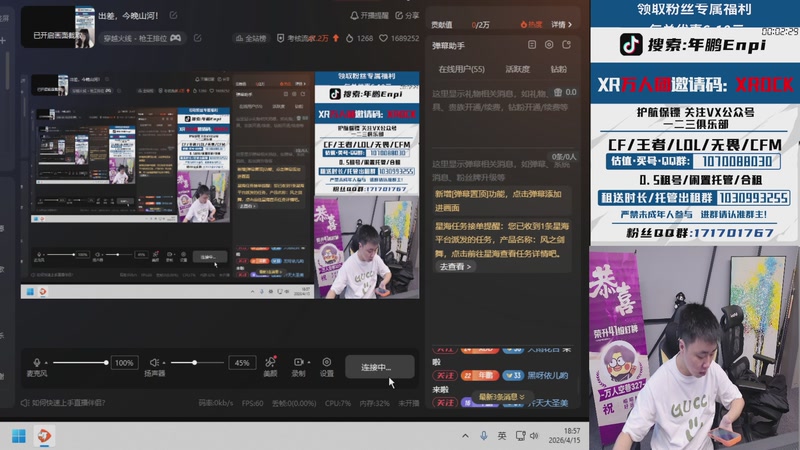Edit the stream title pencil icon
The width and height of the screenshot is (800, 450).
point(173,15)
